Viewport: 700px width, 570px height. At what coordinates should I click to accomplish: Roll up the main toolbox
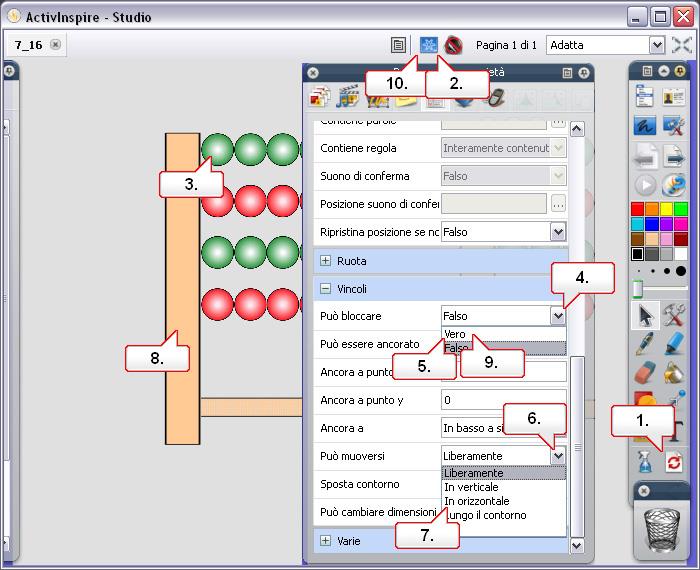click(x=663, y=71)
